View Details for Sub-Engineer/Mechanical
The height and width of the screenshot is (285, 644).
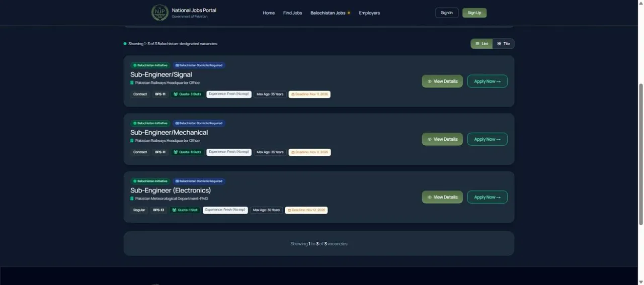(442, 139)
